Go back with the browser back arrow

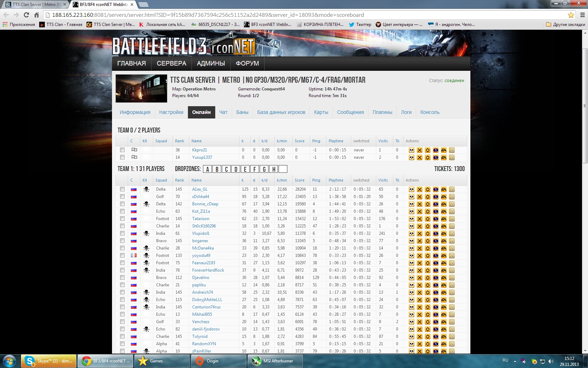[x=6, y=15]
